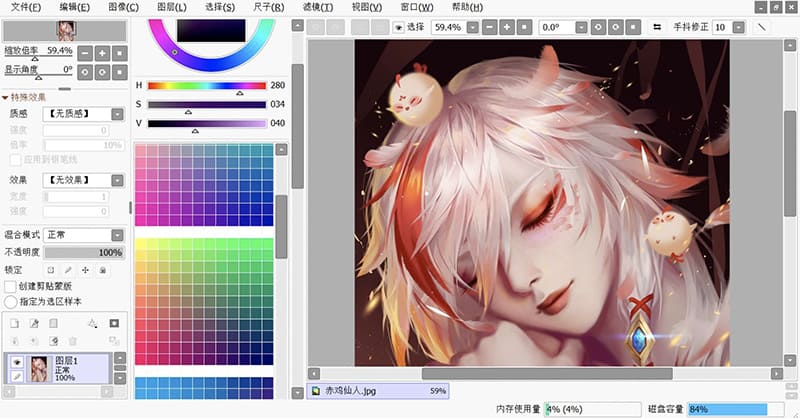
Task: Click the swatch panel scroll-up arrow
Action: click(x=282, y=150)
